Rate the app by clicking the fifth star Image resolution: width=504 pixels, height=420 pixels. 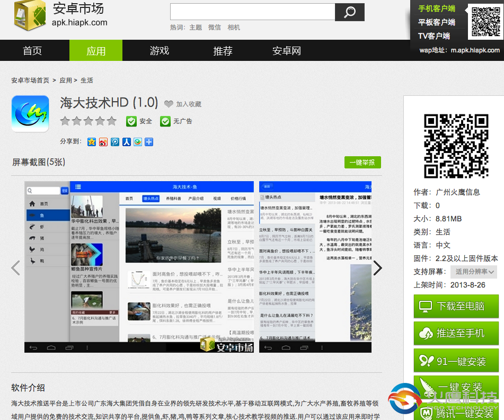click(x=111, y=121)
